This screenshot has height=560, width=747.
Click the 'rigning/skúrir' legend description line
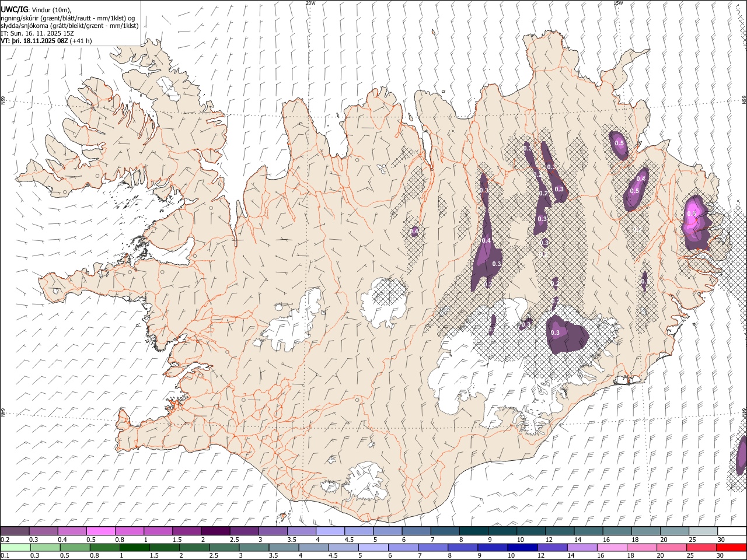[68, 18]
